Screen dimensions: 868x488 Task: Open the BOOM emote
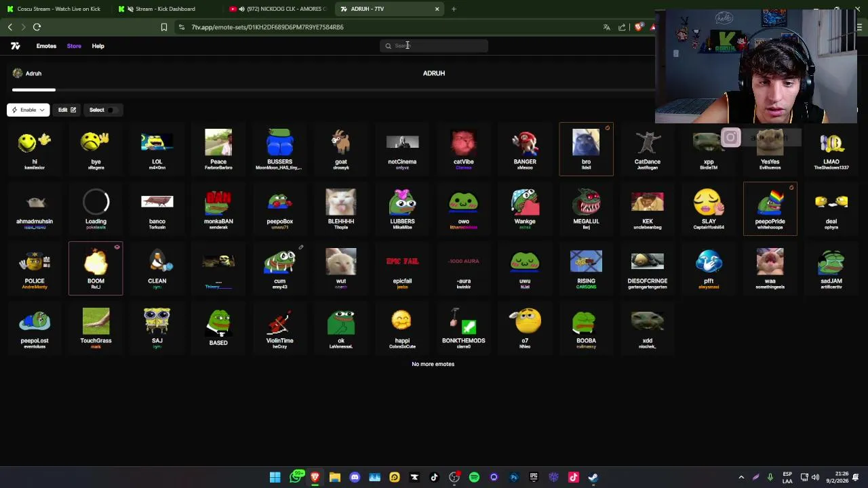(96, 268)
